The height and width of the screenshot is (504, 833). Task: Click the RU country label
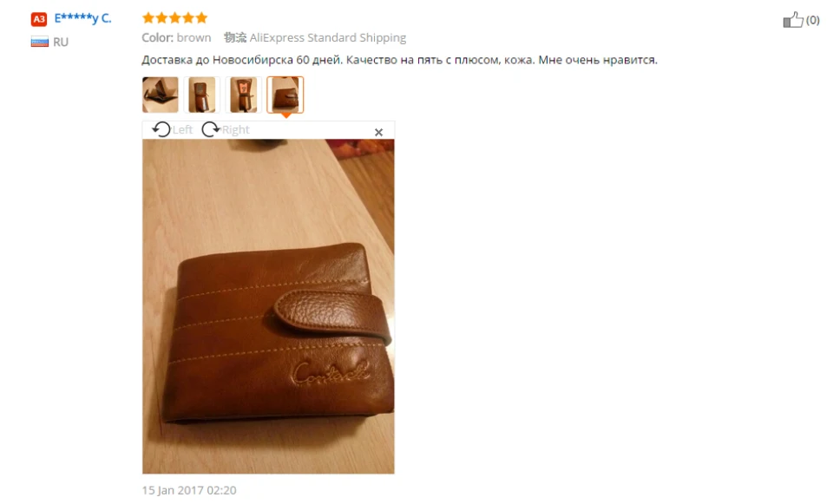pos(61,42)
